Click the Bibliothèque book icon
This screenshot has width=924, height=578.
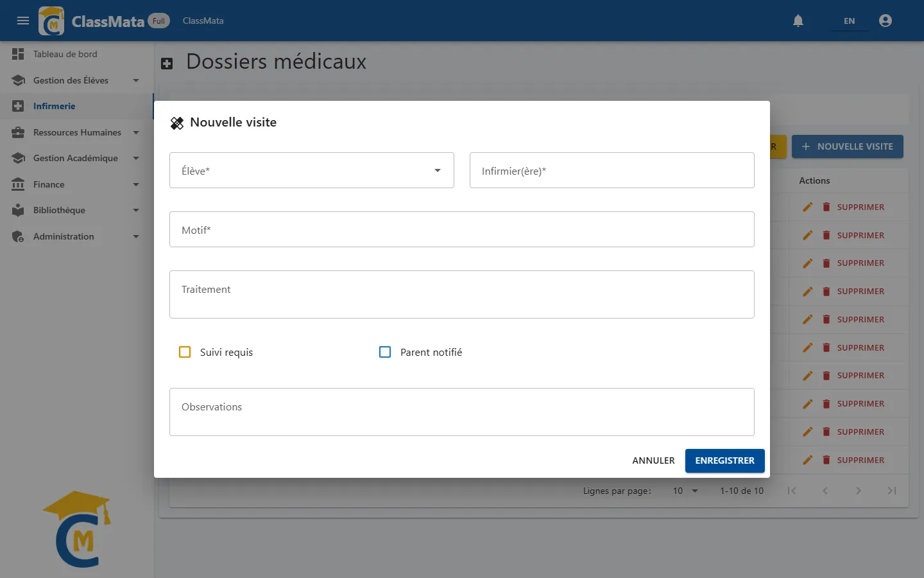18,210
